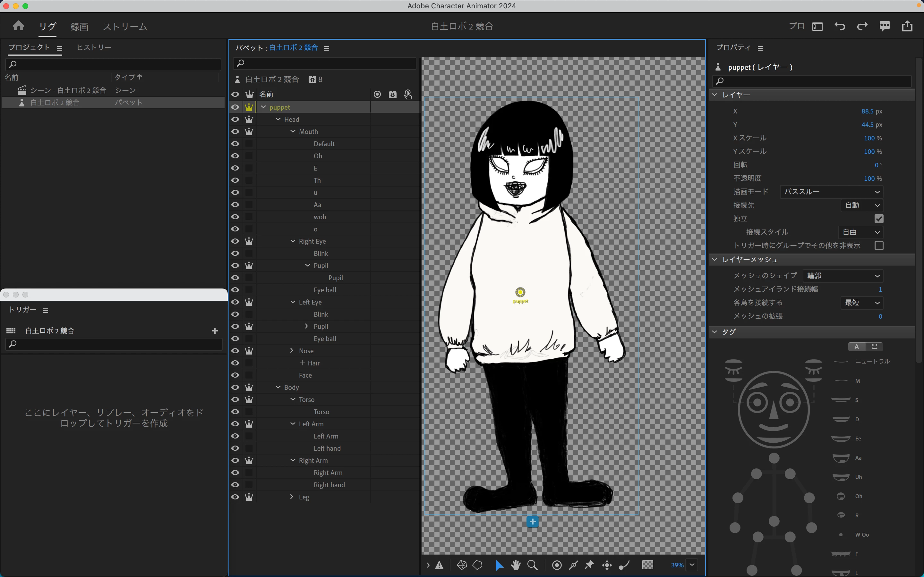Click the Home icon

coord(18,26)
